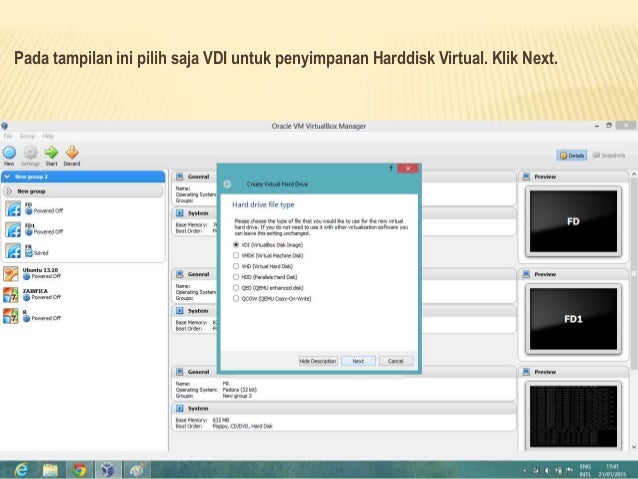Click the ZABFICA Windows 7 icon
Image resolution: width=638 pixels, height=479 pixels.
[x=11, y=295]
